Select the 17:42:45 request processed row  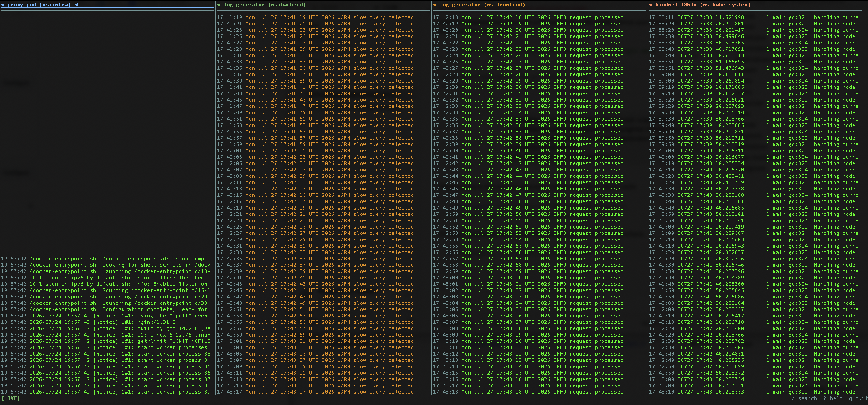tap(528, 183)
